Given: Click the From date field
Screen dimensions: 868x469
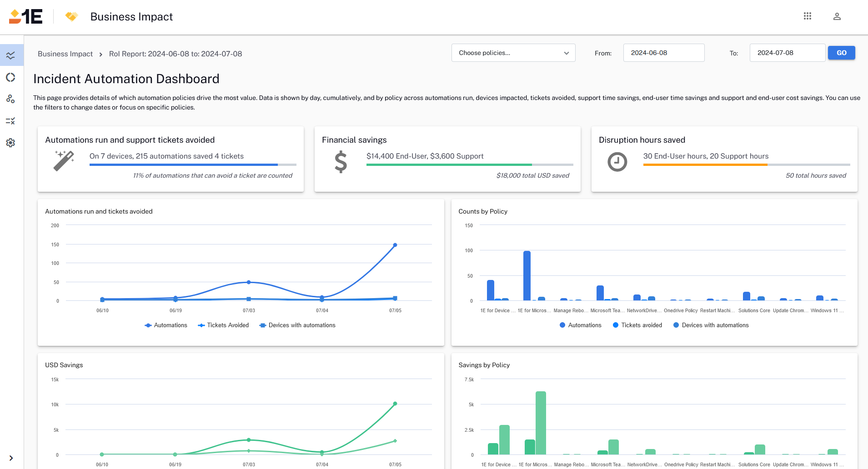Looking at the screenshot, I should (663, 53).
